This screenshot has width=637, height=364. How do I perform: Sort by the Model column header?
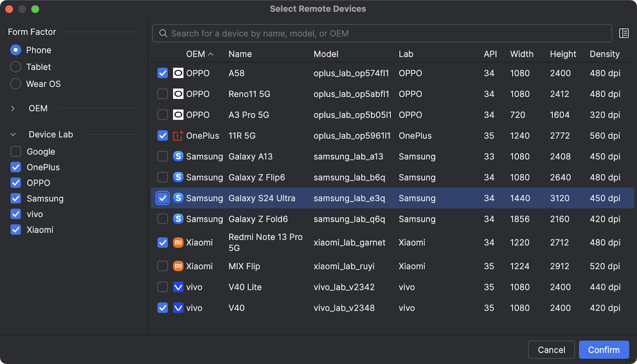click(326, 54)
